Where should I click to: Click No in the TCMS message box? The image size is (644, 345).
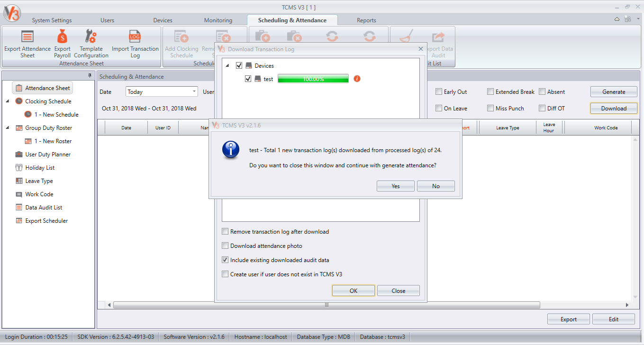pyautogui.click(x=436, y=186)
